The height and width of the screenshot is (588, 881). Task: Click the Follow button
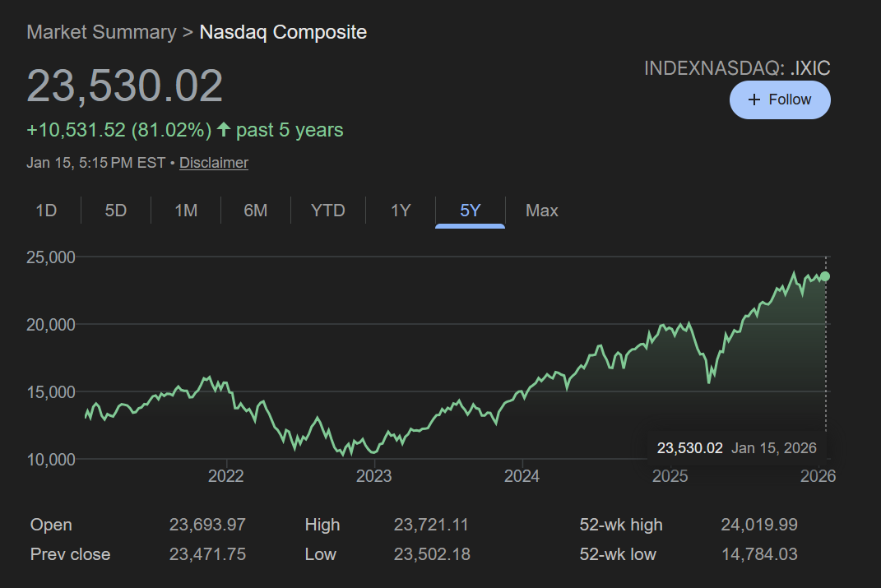(x=779, y=100)
